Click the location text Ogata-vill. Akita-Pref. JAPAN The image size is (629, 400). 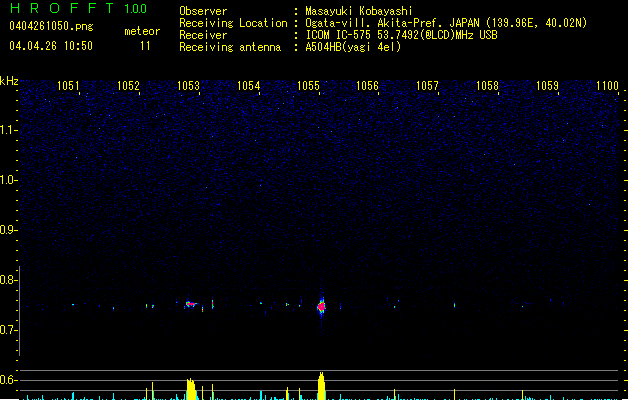(394, 23)
